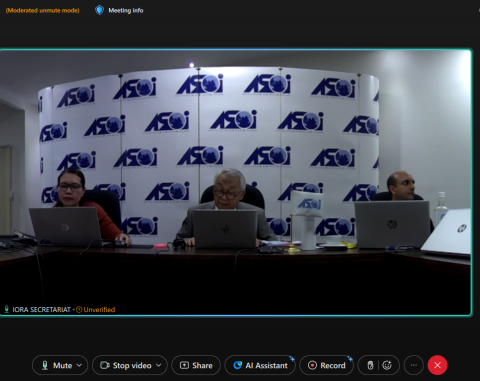Open the Meeting info text link
480x381 pixels.
coord(126,10)
